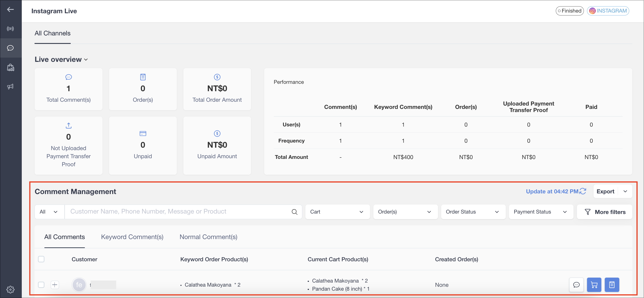Open the shop analytics sidebar icon
Image resolution: width=644 pixels, height=298 pixels.
(x=10, y=67)
